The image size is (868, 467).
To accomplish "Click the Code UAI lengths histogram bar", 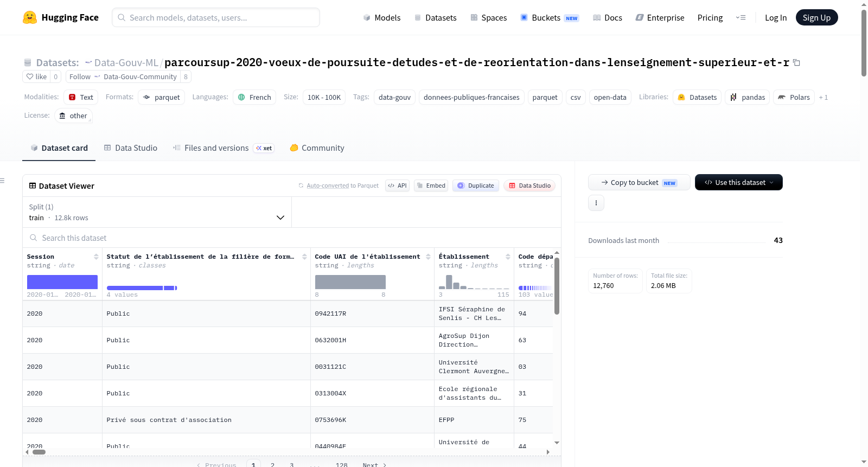I will (350, 282).
